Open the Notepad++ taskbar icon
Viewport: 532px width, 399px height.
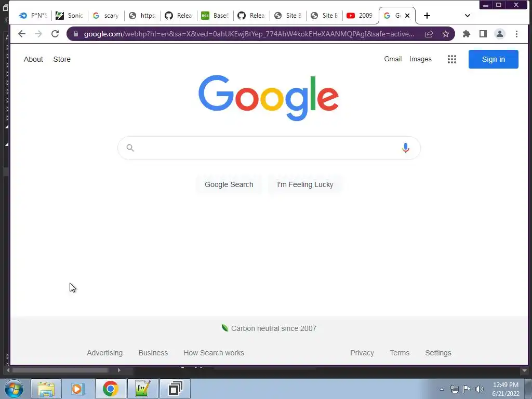point(143,389)
